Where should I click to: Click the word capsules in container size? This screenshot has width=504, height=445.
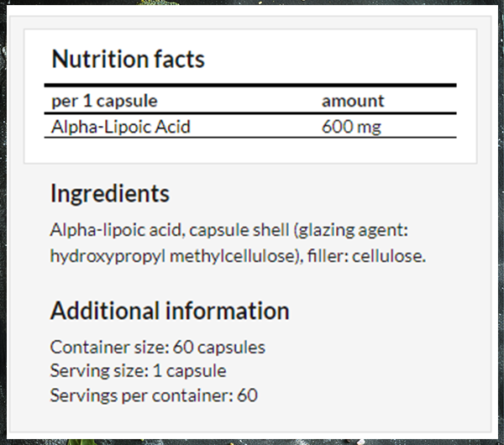coord(231,348)
